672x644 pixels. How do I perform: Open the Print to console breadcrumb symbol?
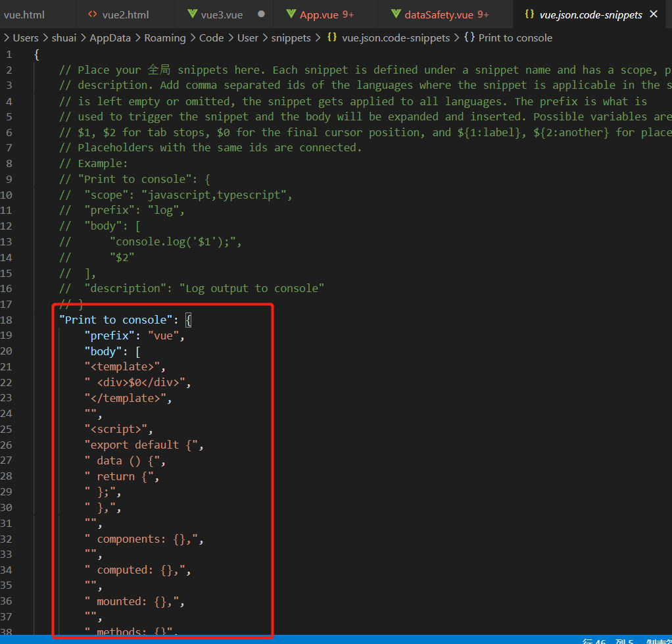coord(515,37)
